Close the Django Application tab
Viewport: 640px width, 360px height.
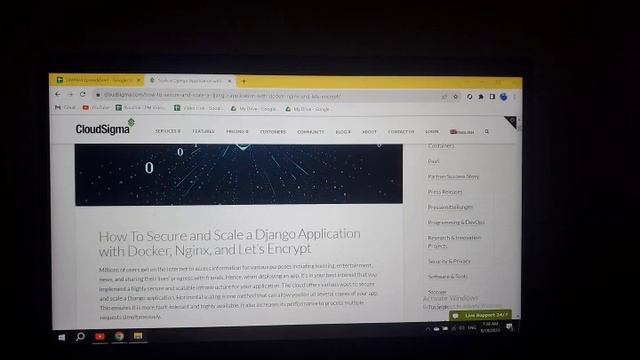(x=229, y=81)
